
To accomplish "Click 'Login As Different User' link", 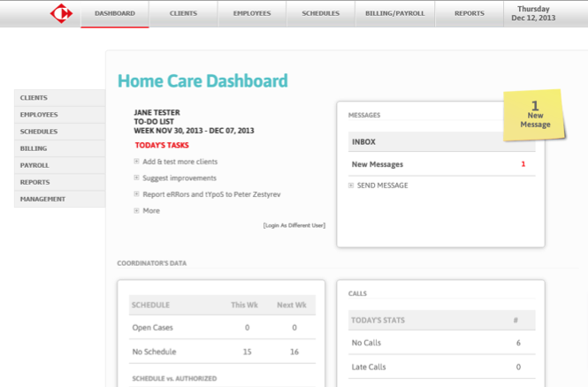I will [294, 225].
